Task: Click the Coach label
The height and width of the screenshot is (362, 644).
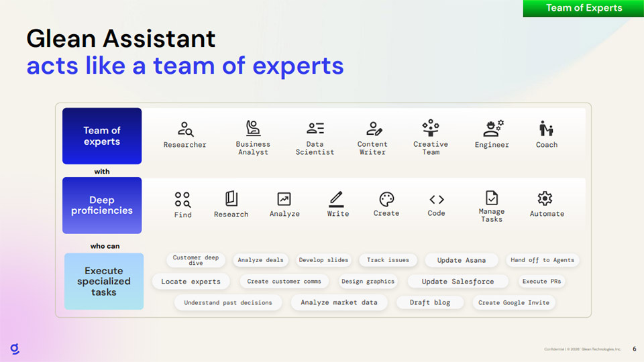Action: tap(547, 145)
